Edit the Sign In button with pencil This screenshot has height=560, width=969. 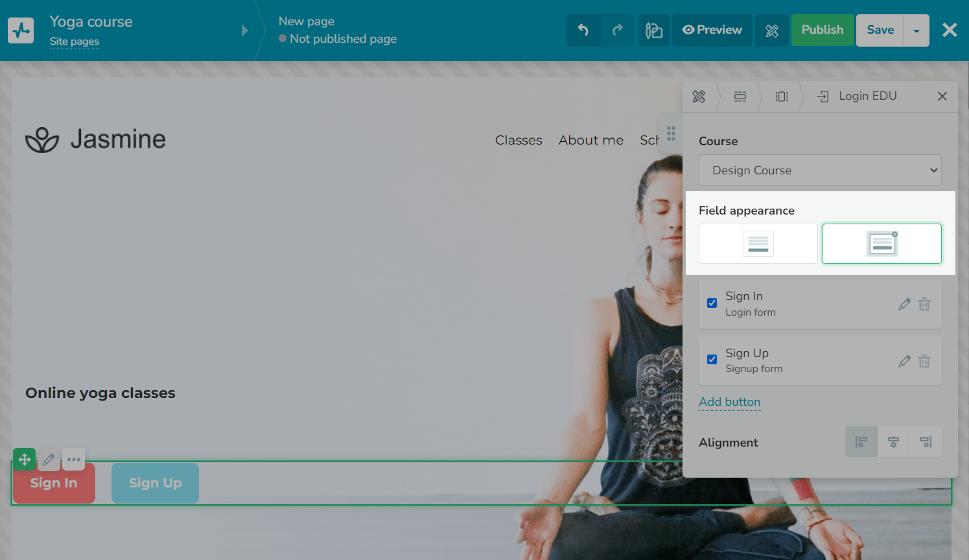point(904,304)
